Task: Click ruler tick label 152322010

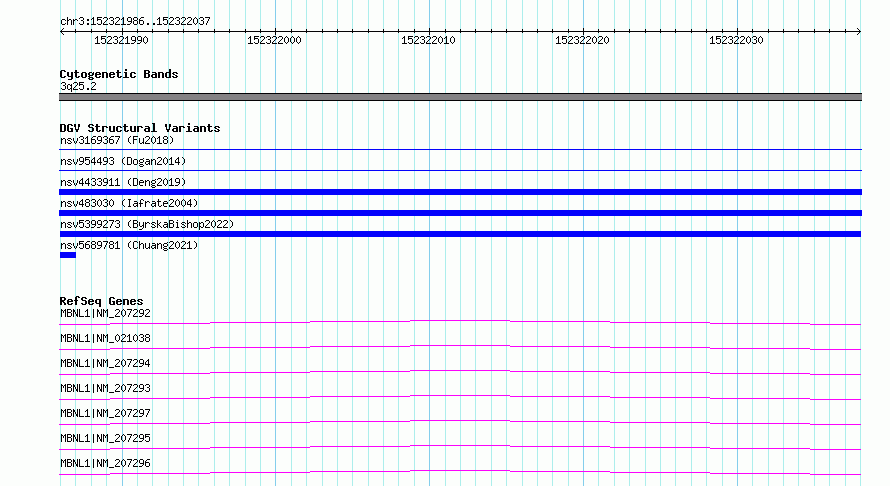Action: [x=428, y=40]
